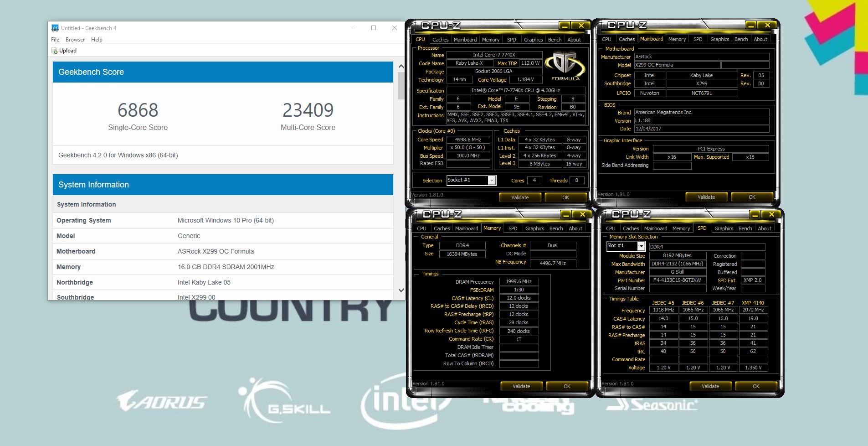Close the Geekbench 4 window
This screenshot has height=446, width=868.
(395, 28)
